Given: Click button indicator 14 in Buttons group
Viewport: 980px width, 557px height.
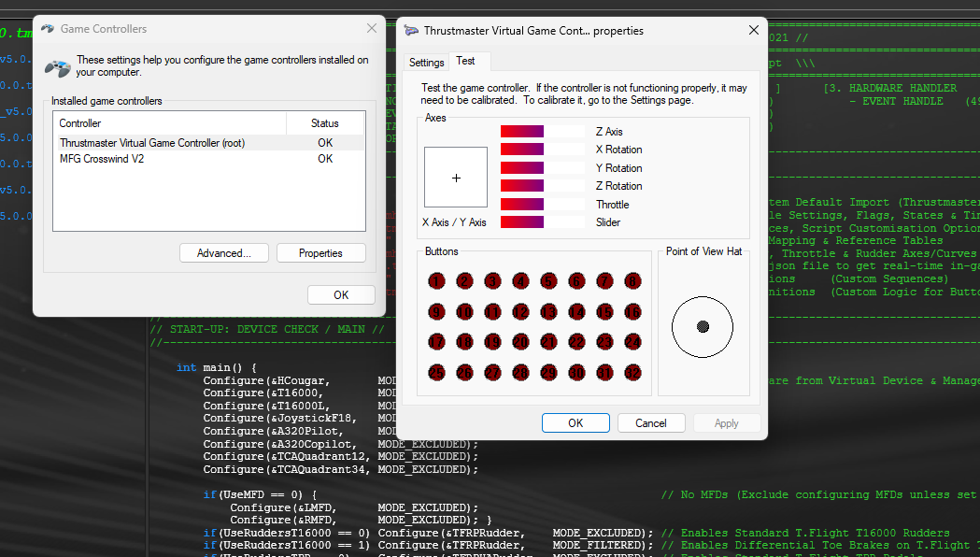Looking at the screenshot, I should (x=576, y=312).
